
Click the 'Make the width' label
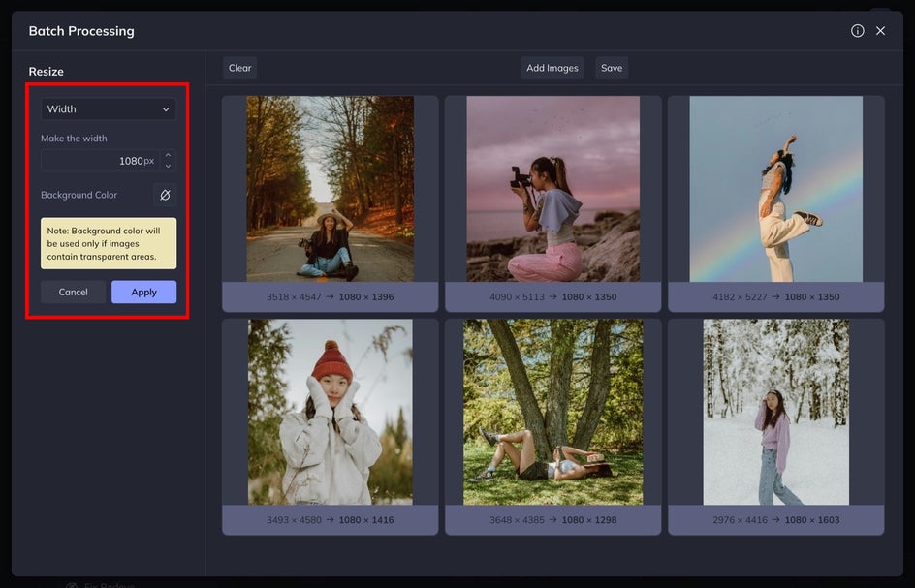[74, 139]
